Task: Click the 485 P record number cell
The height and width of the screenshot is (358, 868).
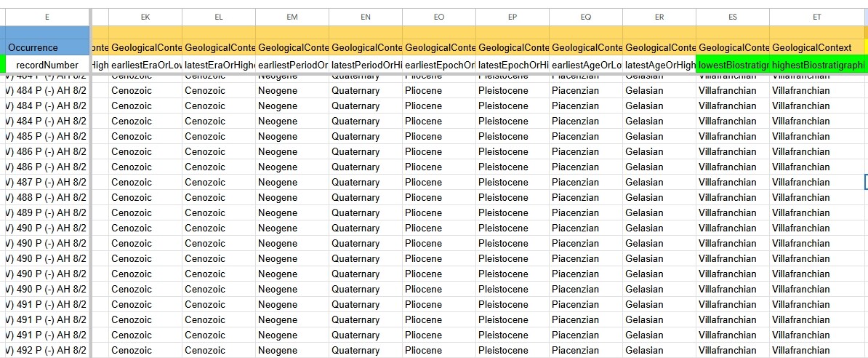Action: pyautogui.click(x=47, y=137)
